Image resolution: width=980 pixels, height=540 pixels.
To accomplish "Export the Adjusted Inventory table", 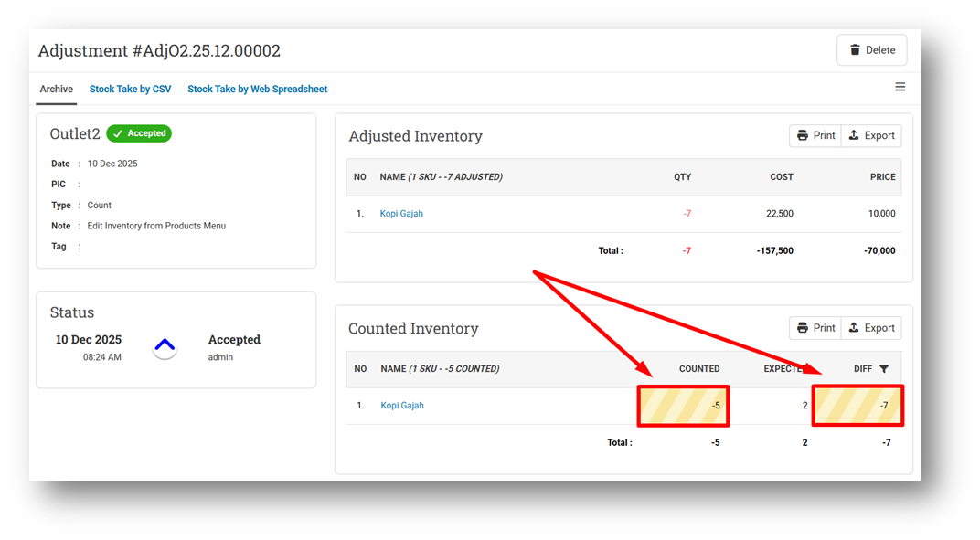I will click(x=871, y=135).
